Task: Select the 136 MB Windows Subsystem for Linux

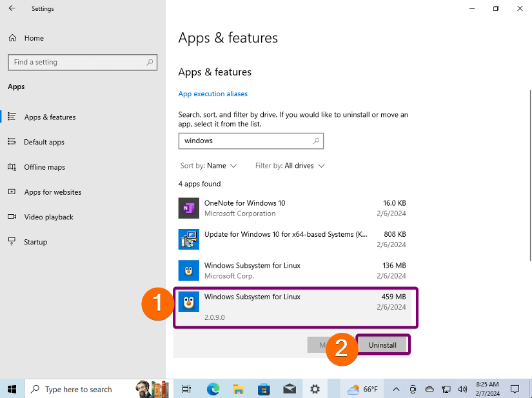Action: coord(292,270)
